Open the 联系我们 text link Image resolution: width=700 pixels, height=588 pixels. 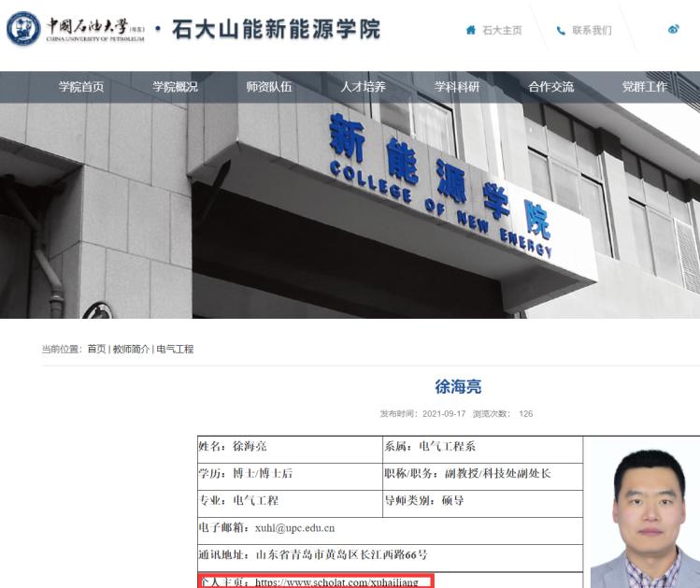592,31
